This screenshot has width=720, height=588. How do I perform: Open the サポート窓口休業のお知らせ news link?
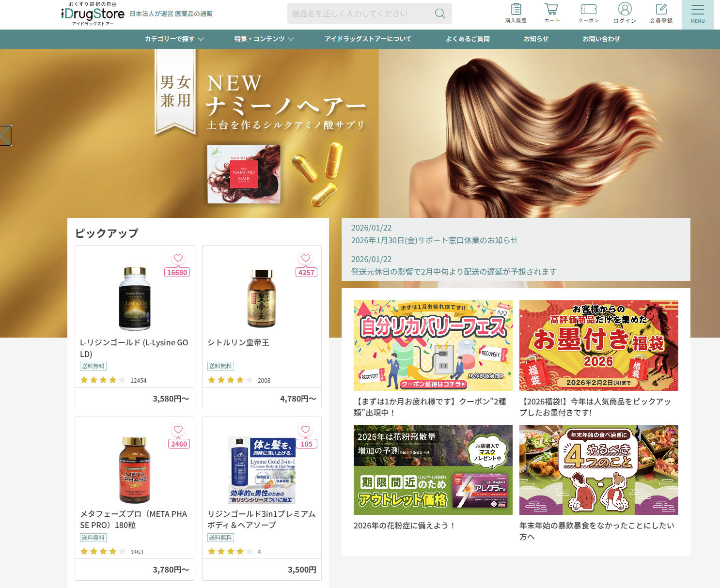click(x=435, y=240)
